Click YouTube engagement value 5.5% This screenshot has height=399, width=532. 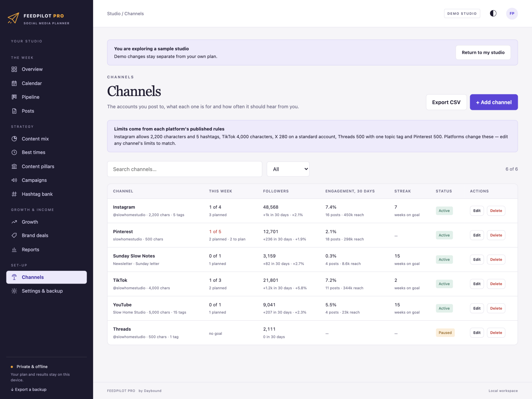tap(331, 305)
